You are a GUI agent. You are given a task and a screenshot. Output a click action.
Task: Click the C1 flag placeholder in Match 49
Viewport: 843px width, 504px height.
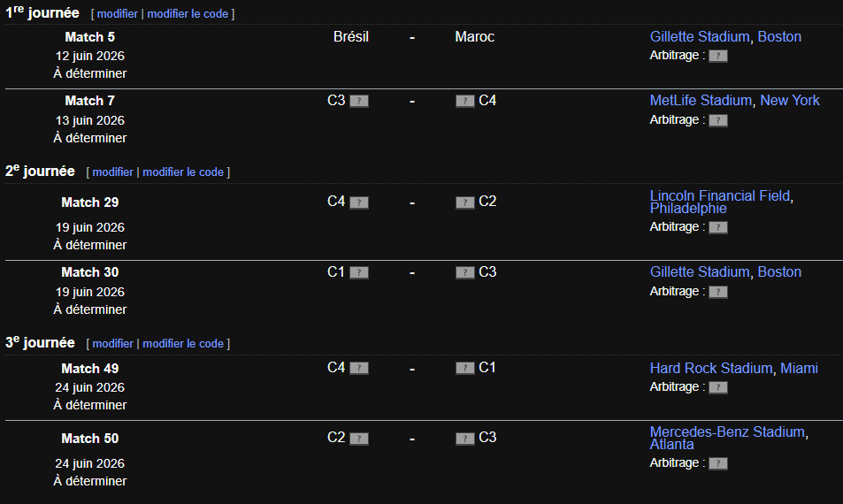[465, 369]
